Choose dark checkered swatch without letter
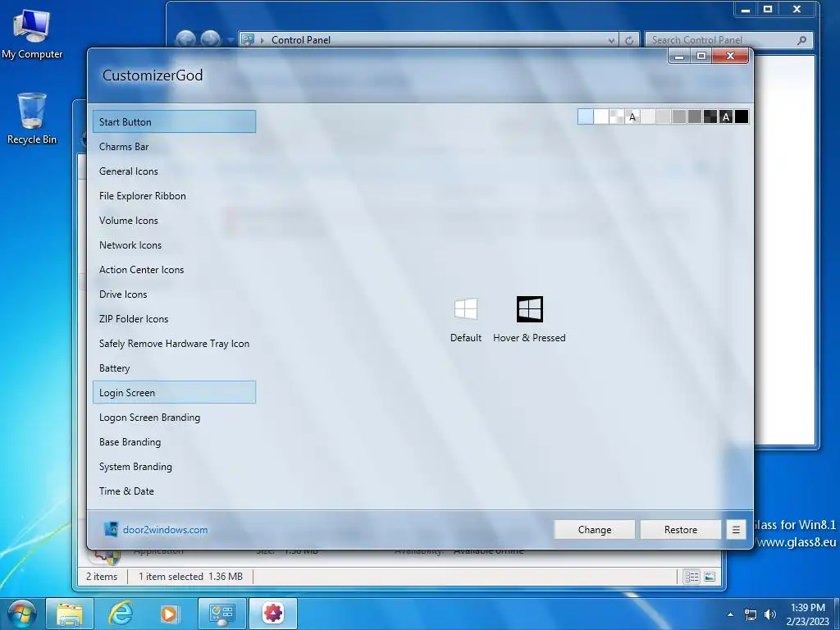The height and width of the screenshot is (630, 840). (x=710, y=116)
